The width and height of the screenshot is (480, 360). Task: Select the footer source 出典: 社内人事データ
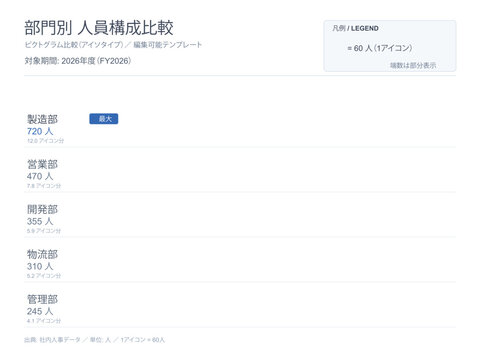coord(52,340)
